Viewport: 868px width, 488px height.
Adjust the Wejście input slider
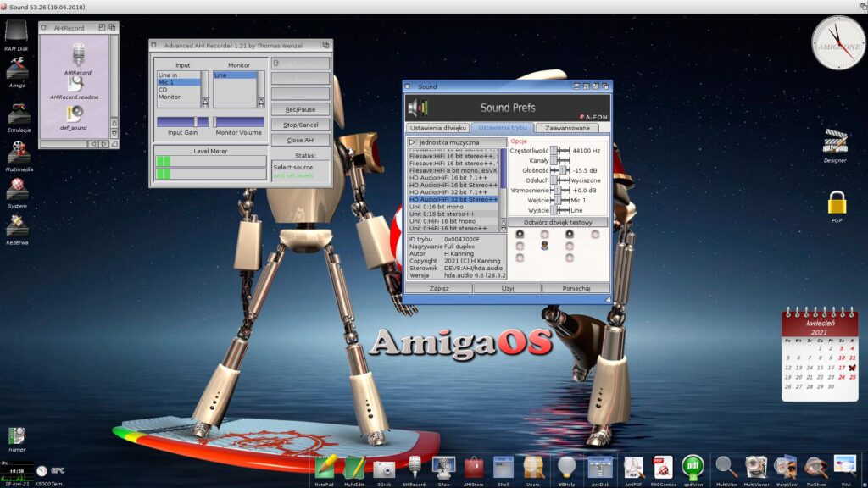(560, 200)
